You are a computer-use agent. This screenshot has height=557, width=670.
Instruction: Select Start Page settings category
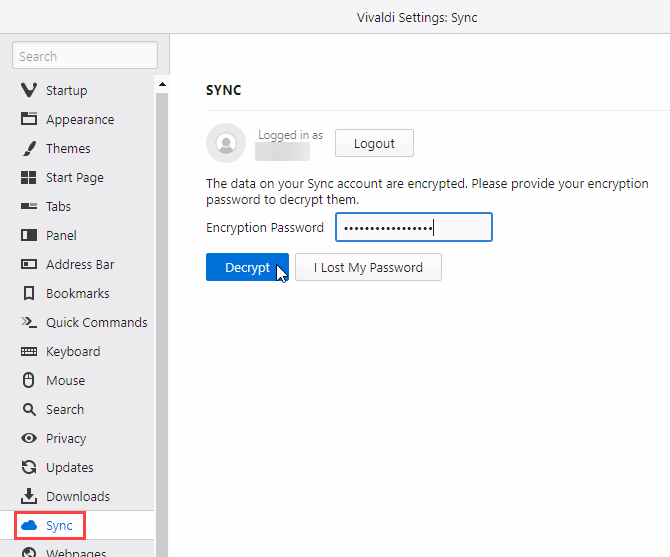77,177
